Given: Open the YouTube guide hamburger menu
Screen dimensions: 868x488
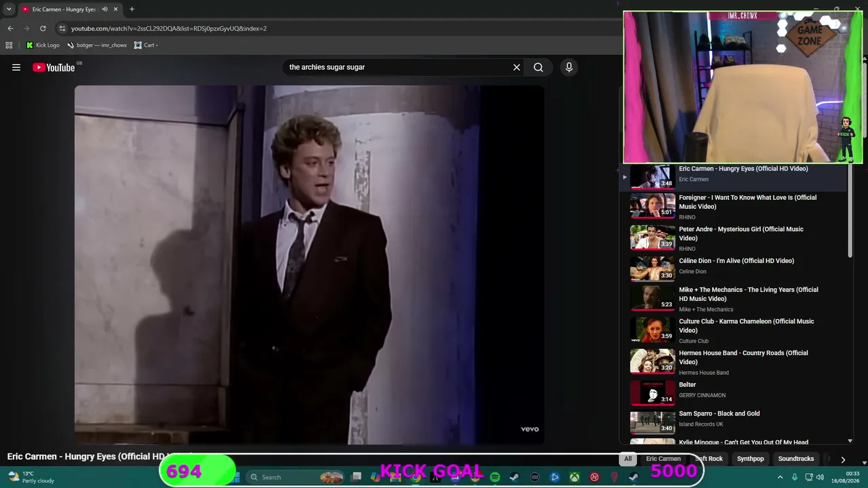Looking at the screenshot, I should [16, 67].
